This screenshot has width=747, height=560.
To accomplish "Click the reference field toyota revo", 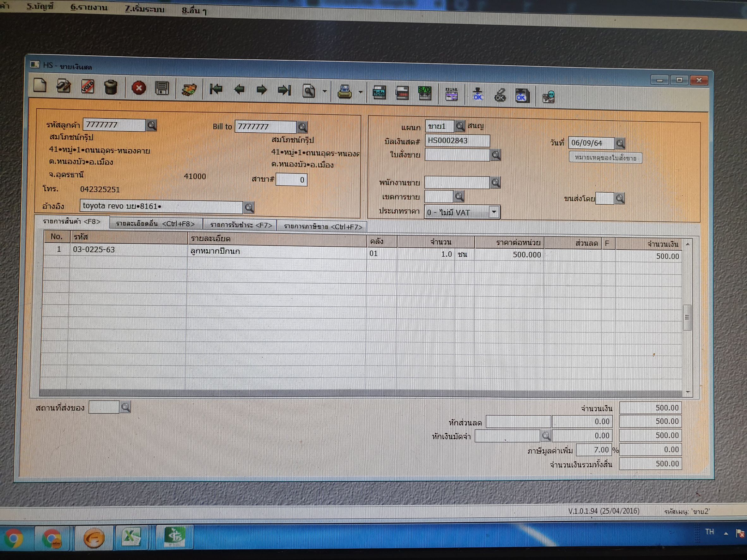I will (x=161, y=206).
